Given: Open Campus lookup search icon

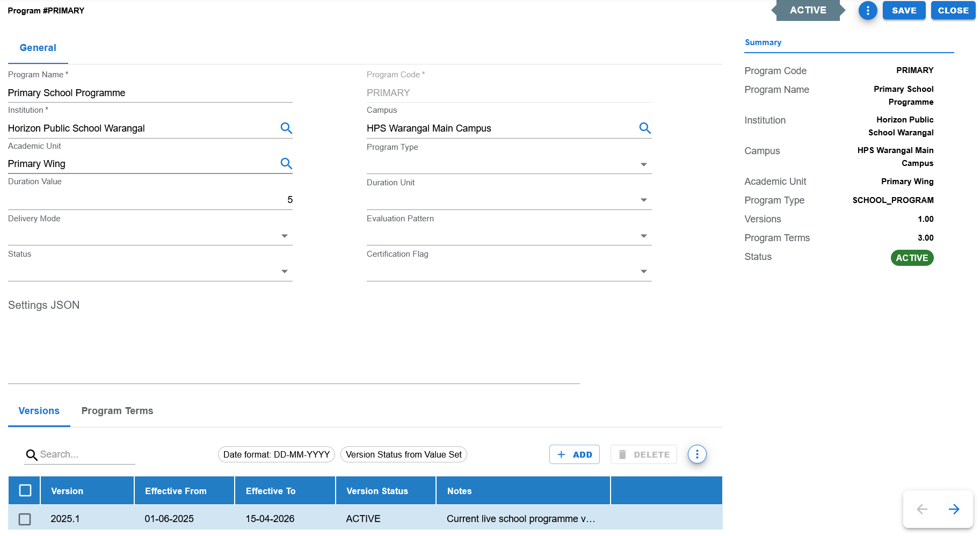Looking at the screenshot, I should [x=645, y=128].
